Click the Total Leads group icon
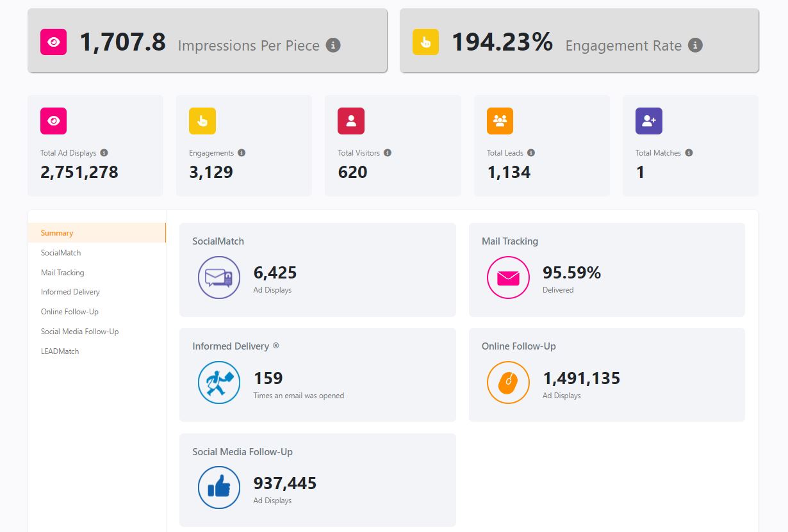 click(x=500, y=120)
